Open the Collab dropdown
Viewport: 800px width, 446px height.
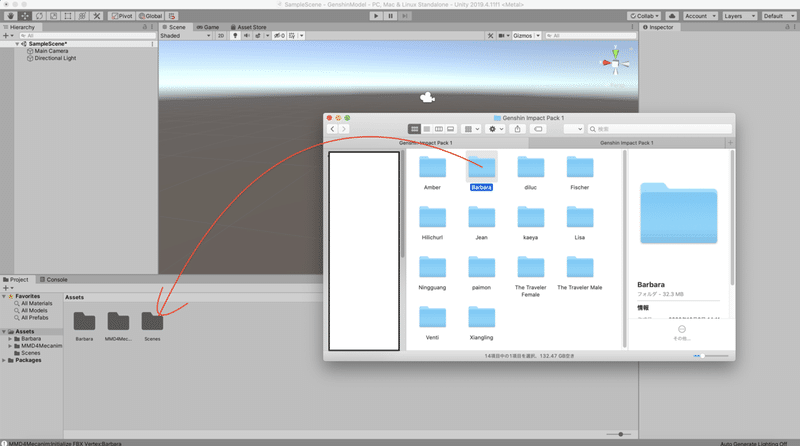tap(644, 16)
